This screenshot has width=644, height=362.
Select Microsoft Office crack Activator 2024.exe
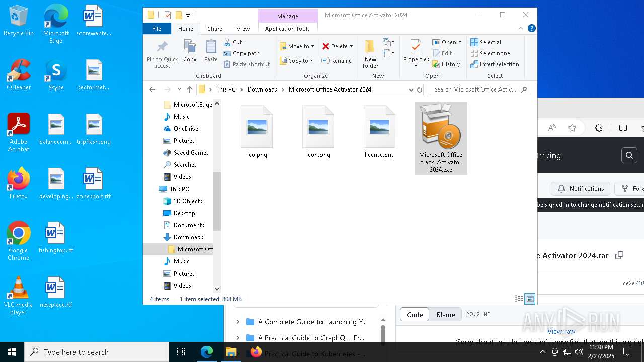[441, 138]
